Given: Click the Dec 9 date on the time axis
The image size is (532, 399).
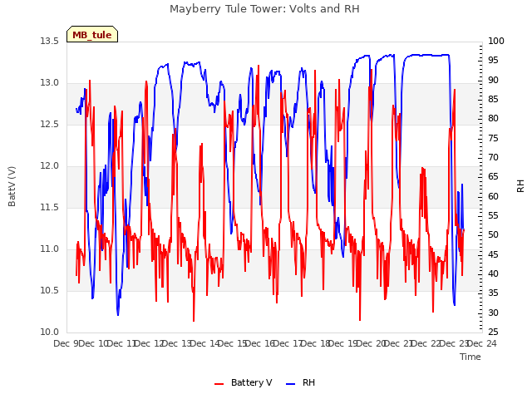Looking at the screenshot, I should click(66, 344).
